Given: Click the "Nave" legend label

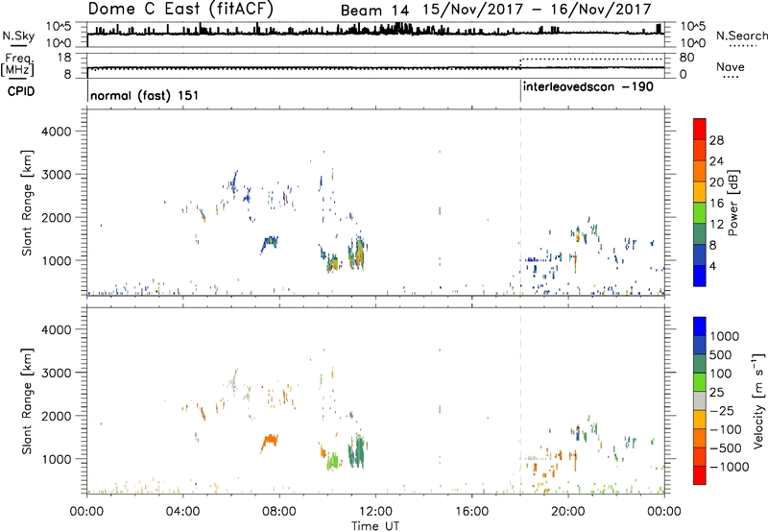Looking at the screenshot, I should [730, 66].
